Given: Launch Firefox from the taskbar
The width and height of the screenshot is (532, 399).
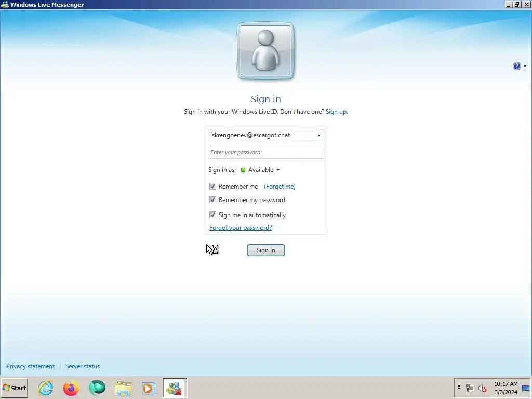Looking at the screenshot, I should [x=71, y=388].
